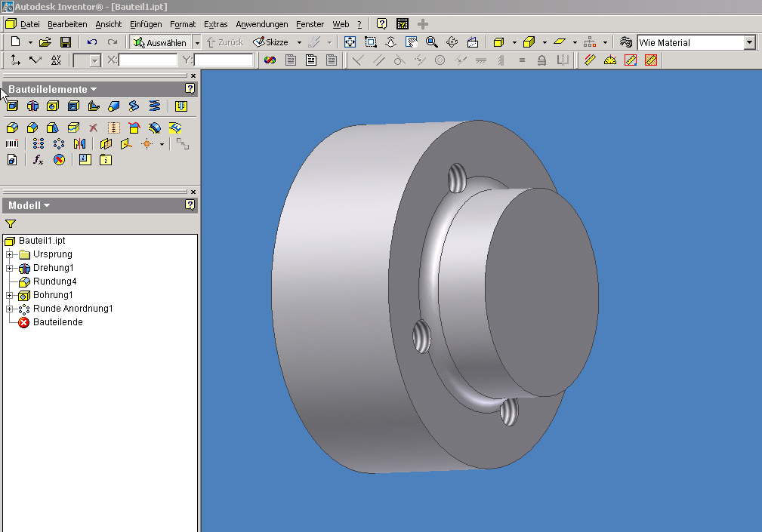762x532 pixels.
Task: Select the Revolve (Drehung) feature tool
Action: coord(32,106)
